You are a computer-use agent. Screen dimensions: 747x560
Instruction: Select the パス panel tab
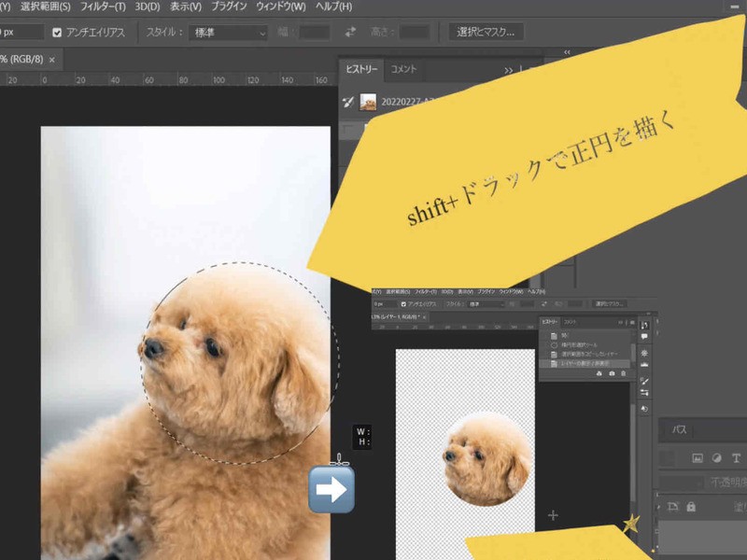point(679,430)
